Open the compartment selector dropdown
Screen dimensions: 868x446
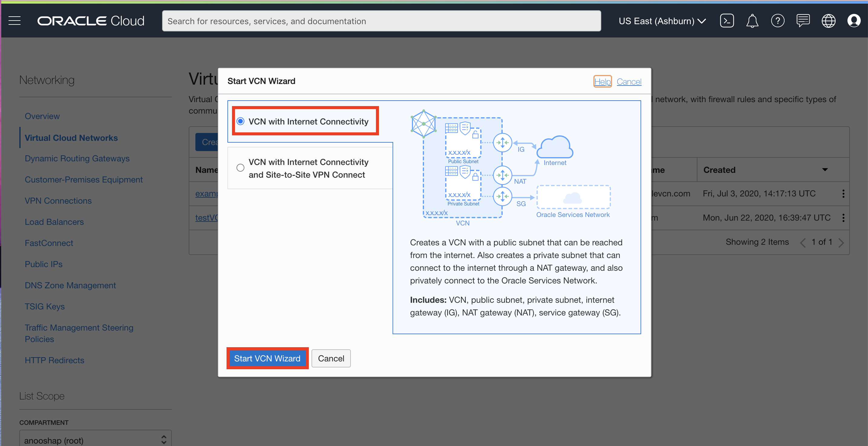(x=95, y=439)
